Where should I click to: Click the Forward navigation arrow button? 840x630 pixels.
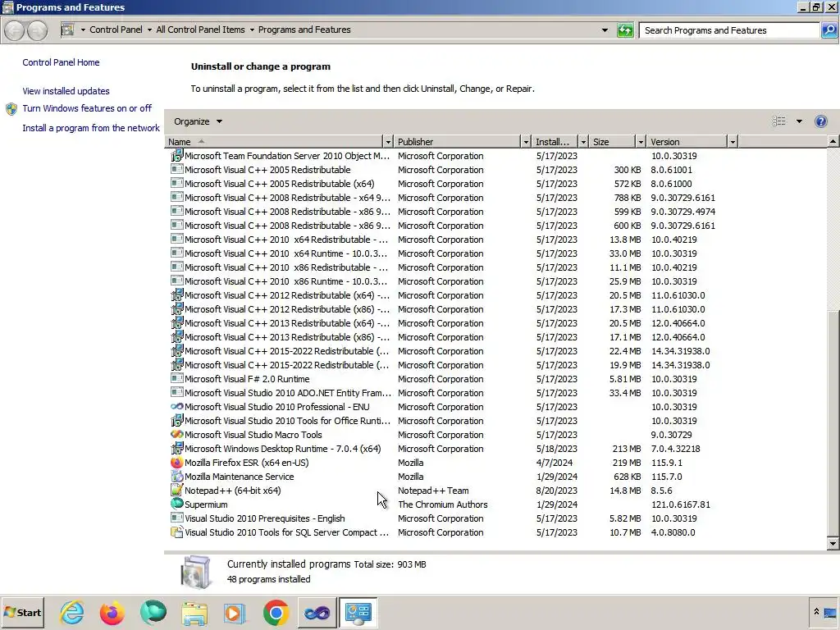[37, 30]
